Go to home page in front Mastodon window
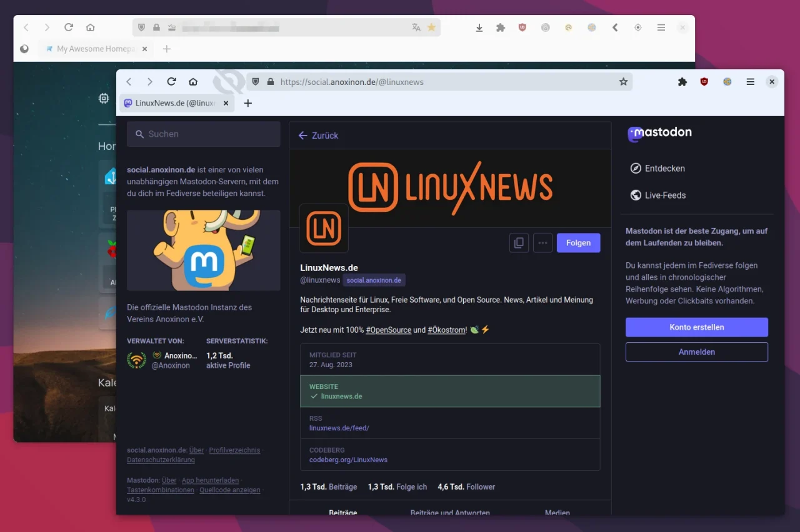800x532 pixels. click(193, 82)
